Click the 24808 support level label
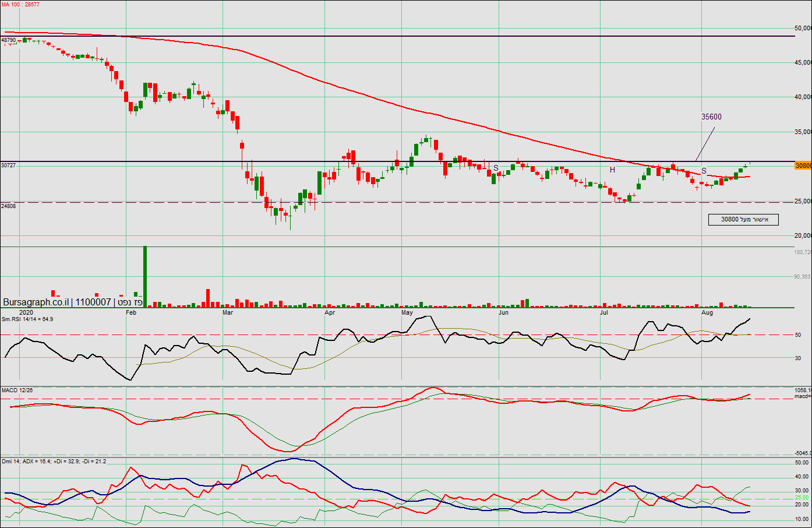The width and height of the screenshot is (812, 528). click(9, 206)
